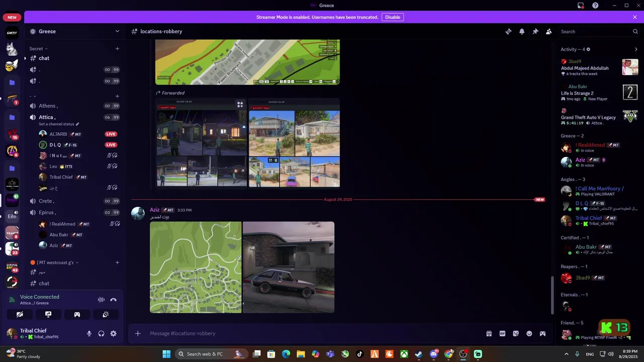The width and height of the screenshot is (644, 362).
Task: Click the search magnifier icon
Action: click(635, 31)
